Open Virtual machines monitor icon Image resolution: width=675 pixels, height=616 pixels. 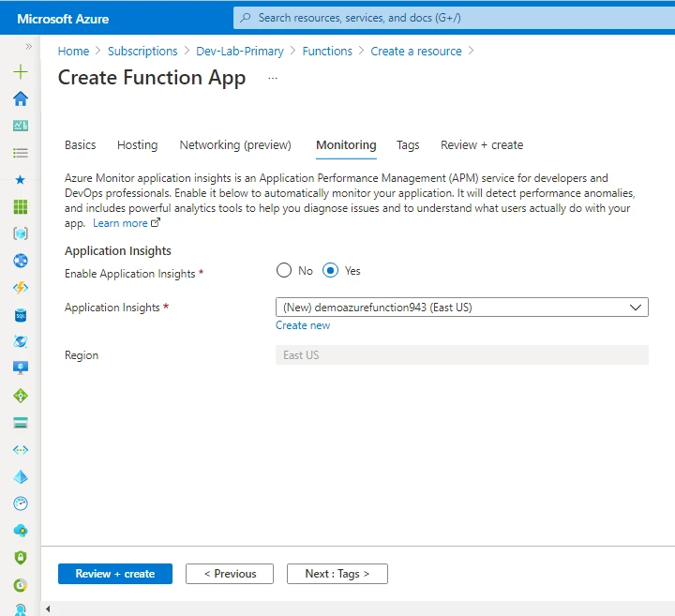point(21,368)
